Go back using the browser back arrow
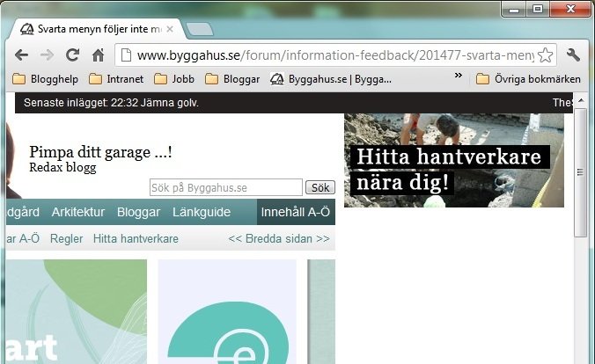This screenshot has height=364, width=595. (x=22, y=55)
